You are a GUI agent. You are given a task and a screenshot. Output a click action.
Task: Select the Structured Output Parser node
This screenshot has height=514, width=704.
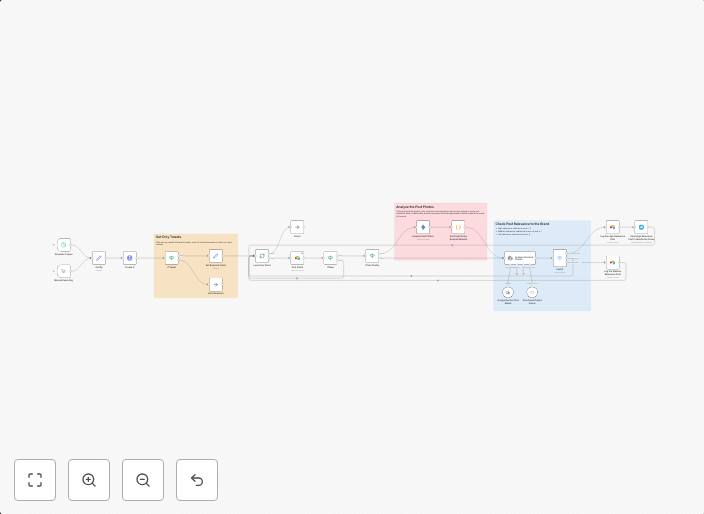pyautogui.click(x=532, y=291)
